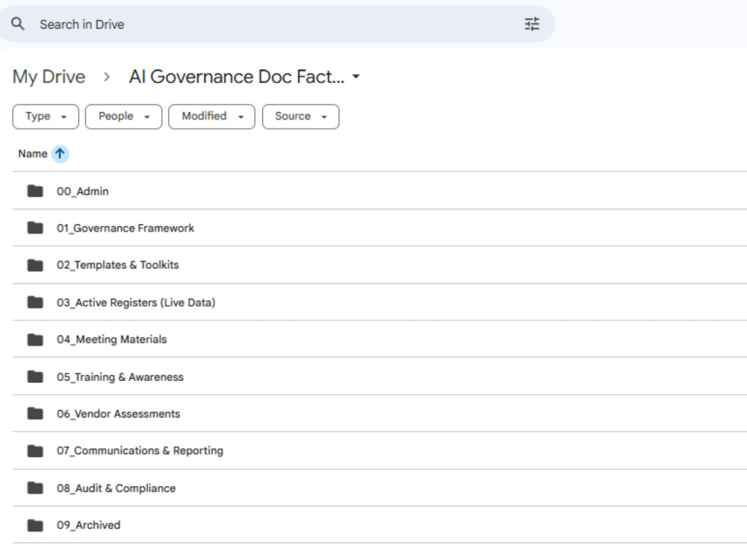The height and width of the screenshot is (560, 747).
Task: Select the 03_Active Registers folder icon
Action: pyautogui.click(x=35, y=302)
